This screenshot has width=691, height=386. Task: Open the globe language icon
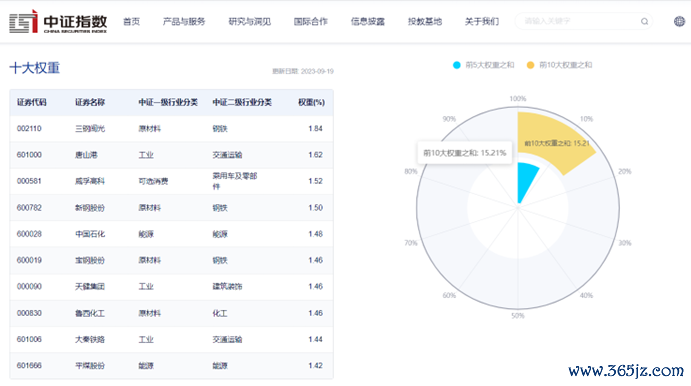tap(679, 21)
